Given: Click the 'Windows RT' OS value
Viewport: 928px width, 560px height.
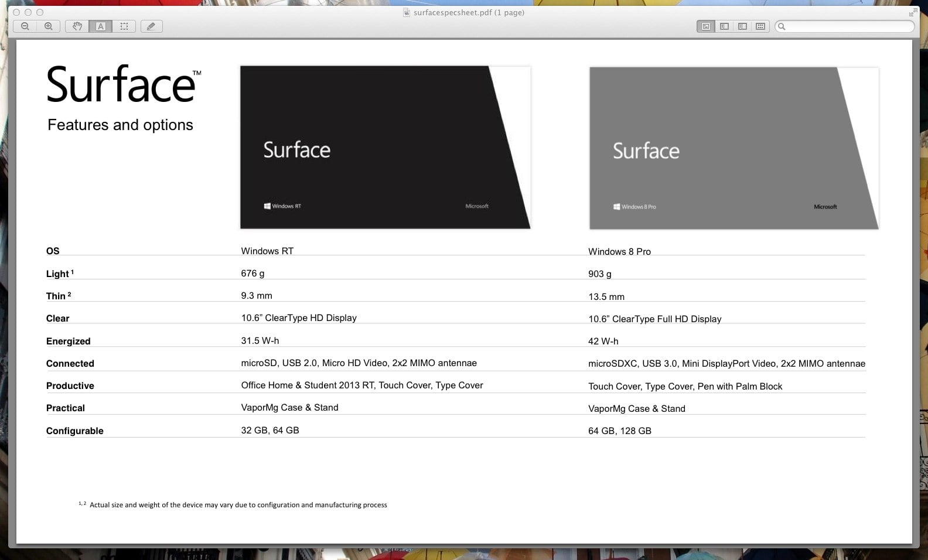Looking at the screenshot, I should click(267, 251).
